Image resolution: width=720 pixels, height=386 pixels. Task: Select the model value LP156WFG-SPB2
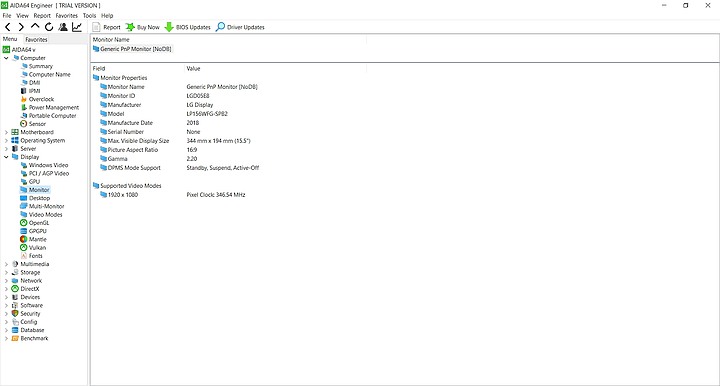tap(207, 114)
